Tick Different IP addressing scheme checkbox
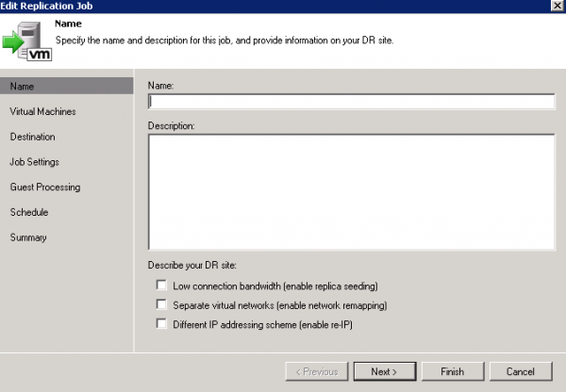 [x=162, y=324]
